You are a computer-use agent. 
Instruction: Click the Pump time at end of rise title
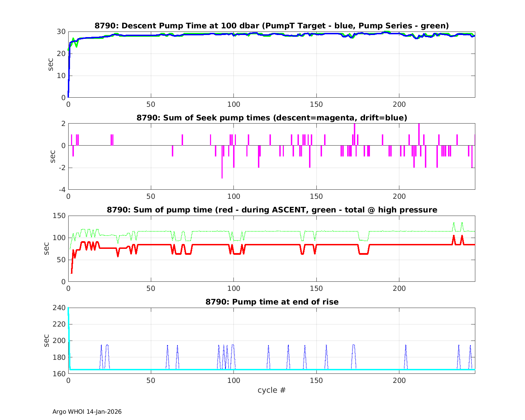tap(272, 302)
